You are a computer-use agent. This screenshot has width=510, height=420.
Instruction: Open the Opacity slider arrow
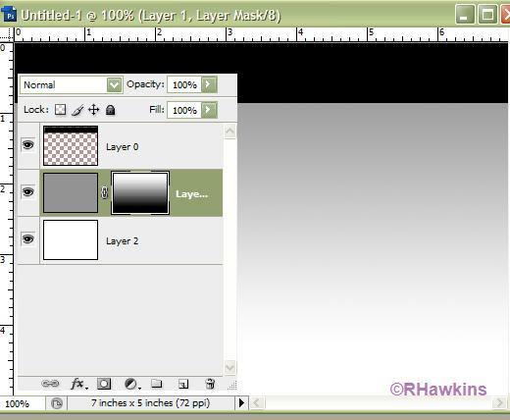tap(209, 84)
